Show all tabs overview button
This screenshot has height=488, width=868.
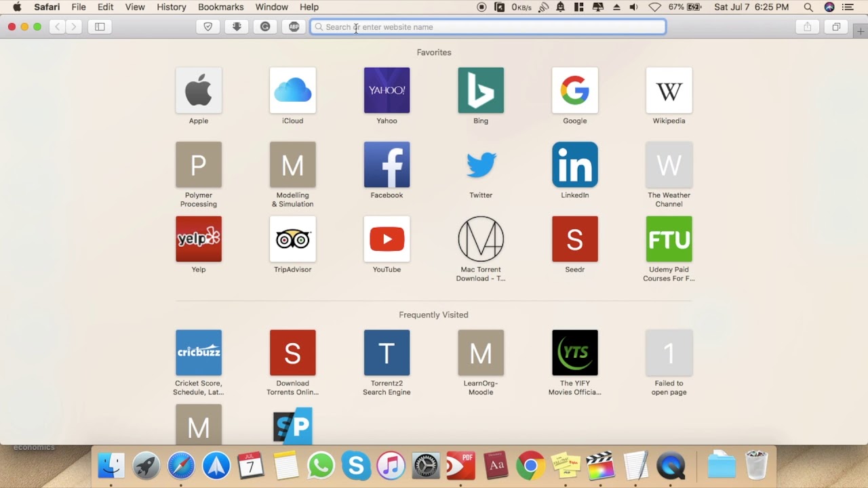[x=836, y=27]
